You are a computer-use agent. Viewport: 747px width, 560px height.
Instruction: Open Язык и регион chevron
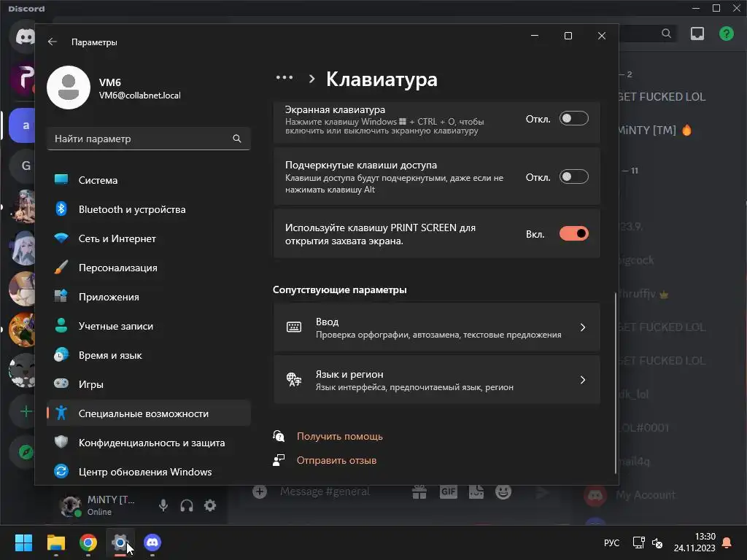[x=583, y=380]
